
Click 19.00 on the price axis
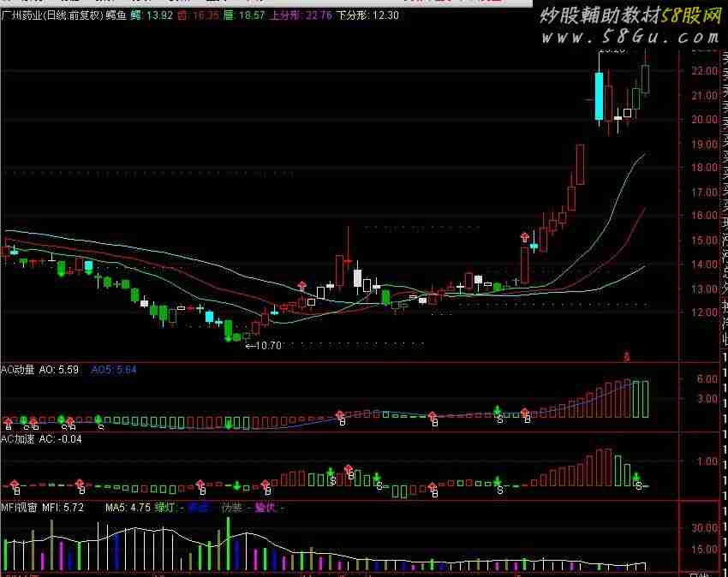point(705,145)
